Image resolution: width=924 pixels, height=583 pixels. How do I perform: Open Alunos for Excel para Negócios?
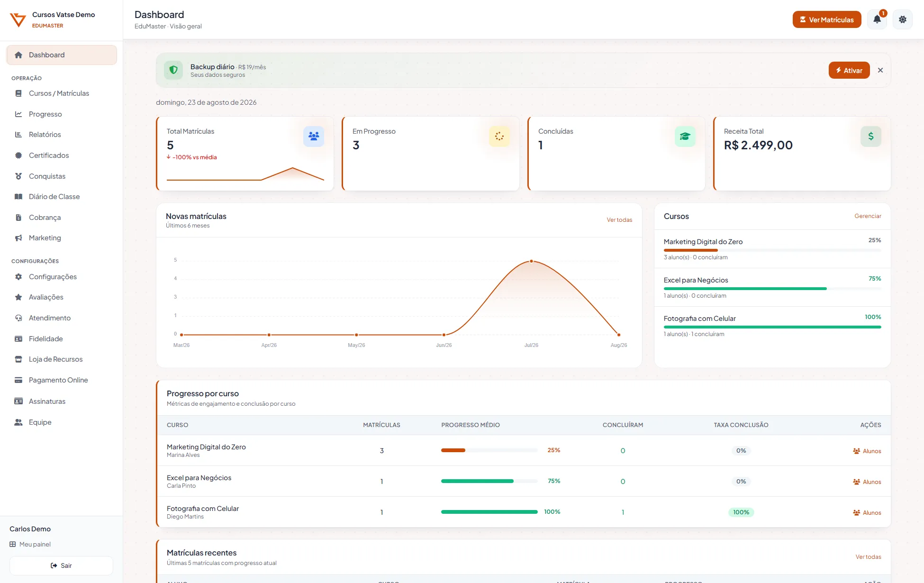click(867, 482)
